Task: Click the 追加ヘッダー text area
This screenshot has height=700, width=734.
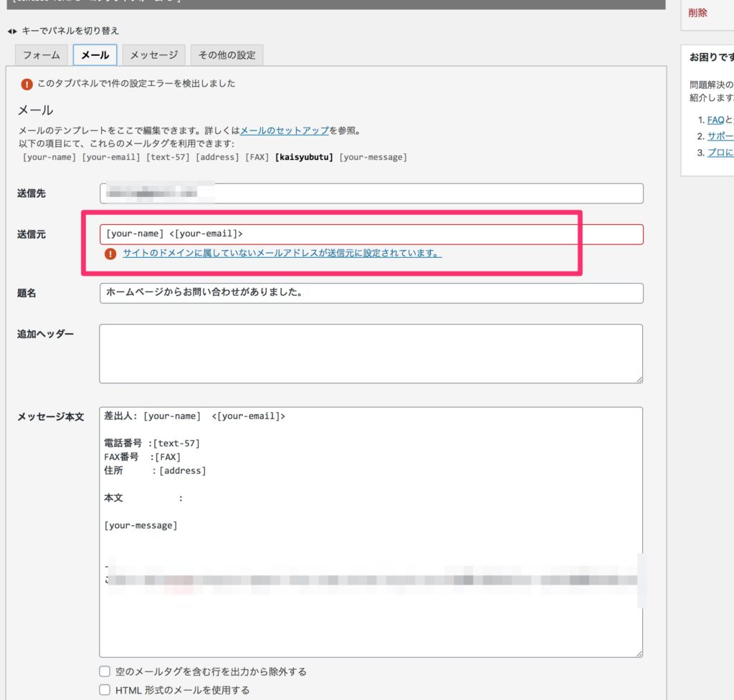Action: pos(371,353)
